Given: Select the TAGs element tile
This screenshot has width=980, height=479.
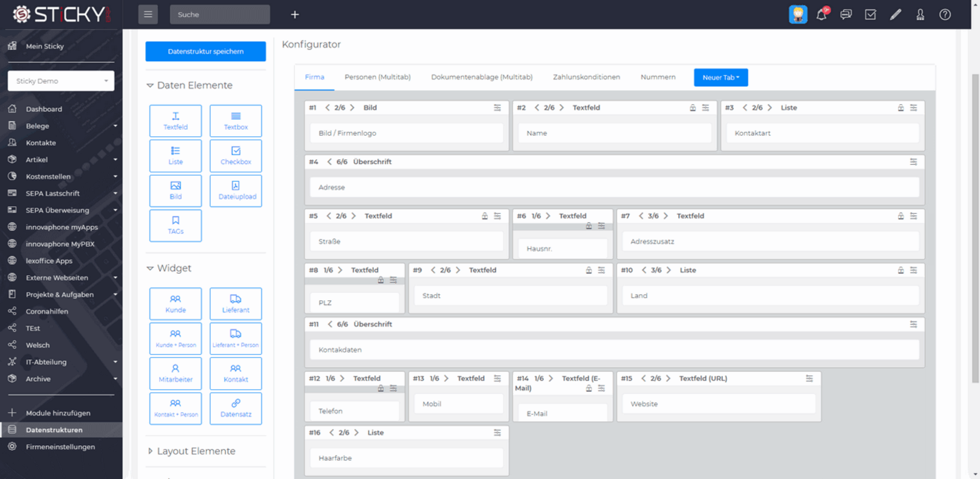Looking at the screenshot, I should click(x=176, y=225).
